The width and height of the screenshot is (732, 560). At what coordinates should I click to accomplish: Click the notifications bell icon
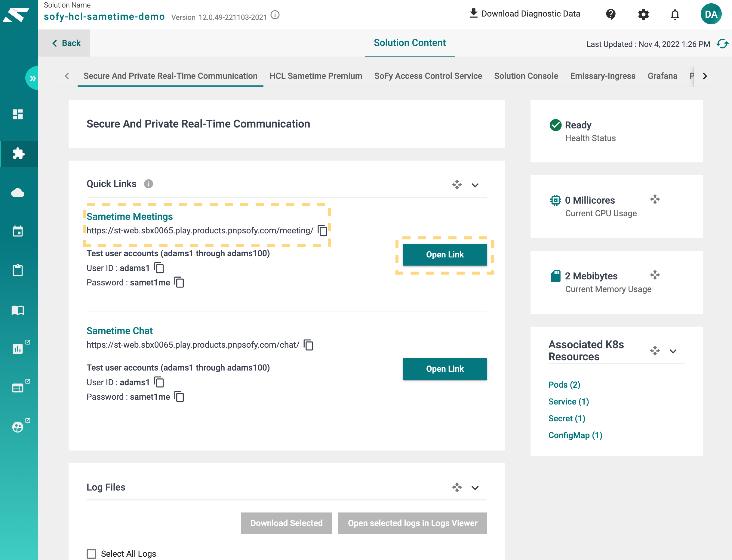[x=675, y=14]
